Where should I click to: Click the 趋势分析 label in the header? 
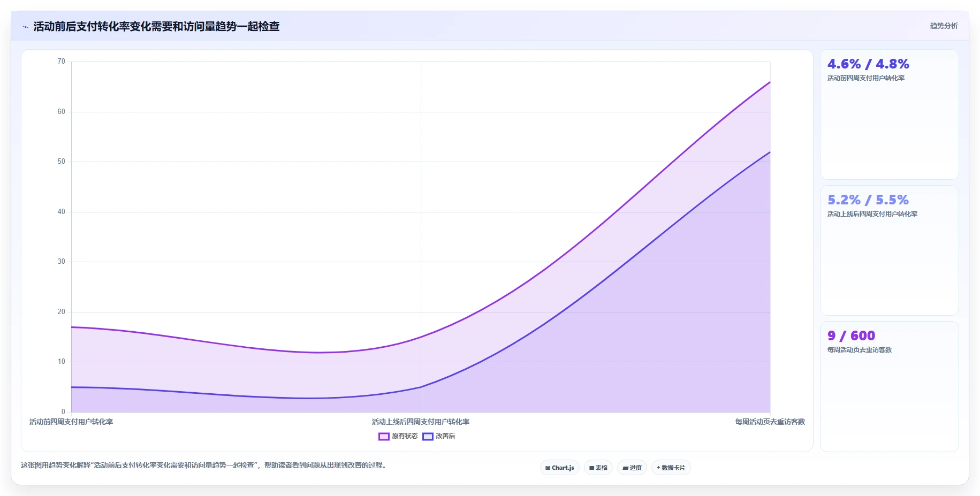(944, 26)
